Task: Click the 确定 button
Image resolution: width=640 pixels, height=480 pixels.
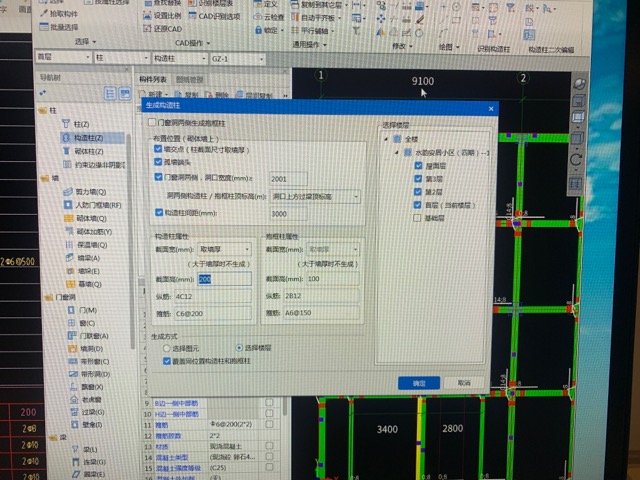Action: tap(419, 383)
